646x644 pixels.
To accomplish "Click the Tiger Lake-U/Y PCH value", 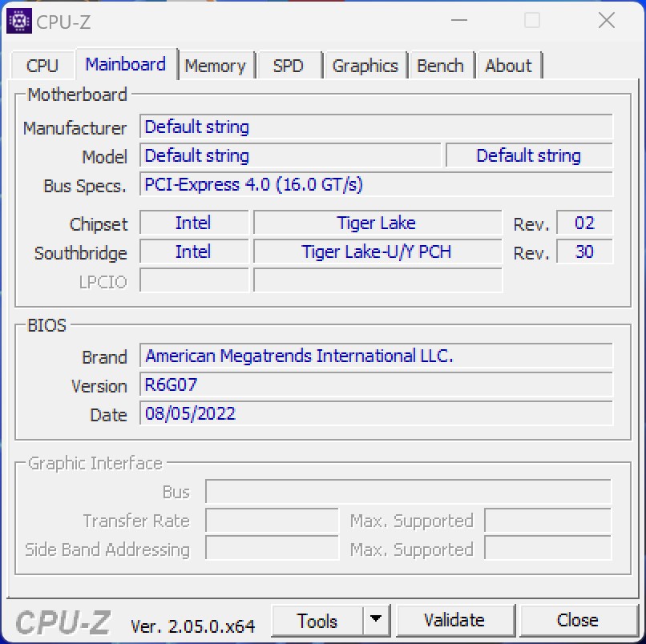I will coord(378,252).
